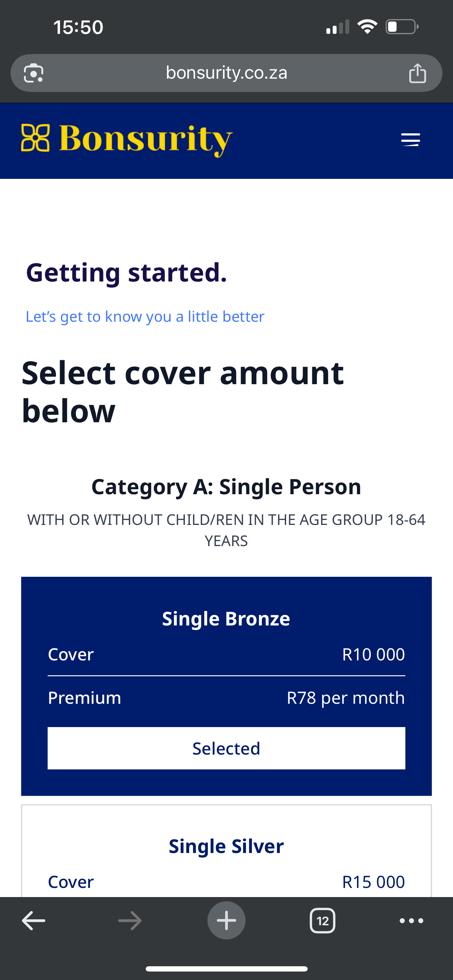Tap the share icon in address bar

pyautogui.click(x=417, y=73)
